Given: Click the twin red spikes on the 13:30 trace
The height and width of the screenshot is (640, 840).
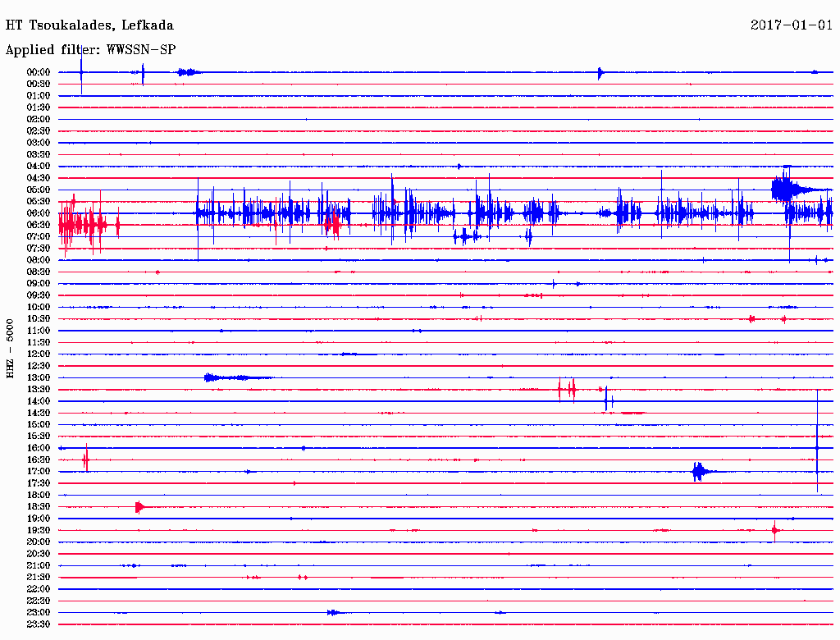Looking at the screenshot, I should 567,390.
